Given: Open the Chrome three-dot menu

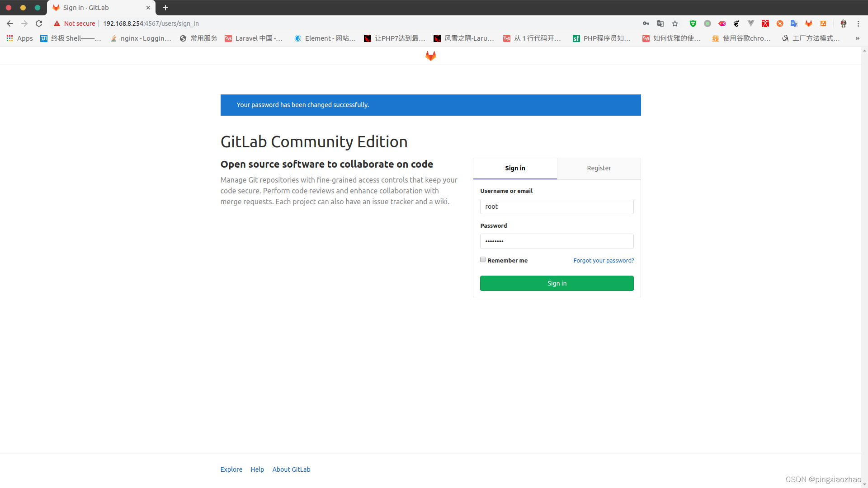Looking at the screenshot, I should pyautogui.click(x=858, y=23).
